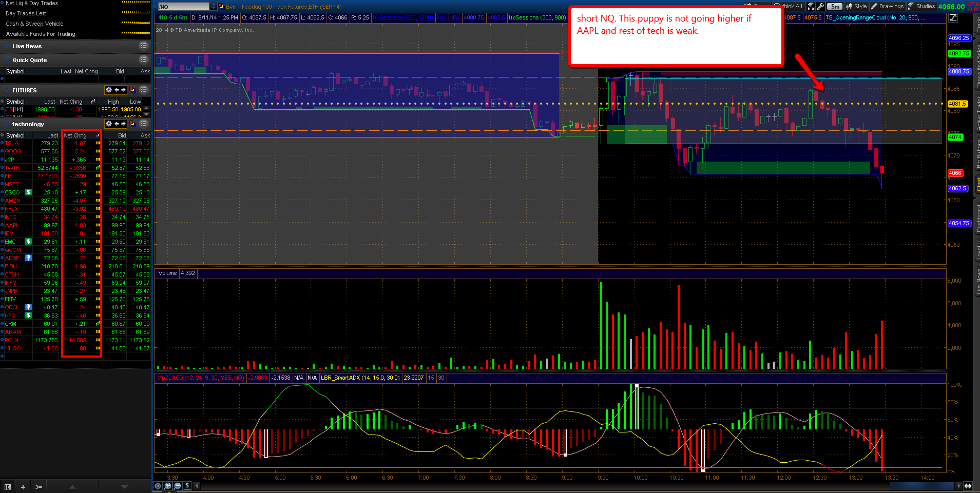Open the Studies menu in chart toolbar
This screenshot has height=493, width=980.
pyautogui.click(x=921, y=6)
